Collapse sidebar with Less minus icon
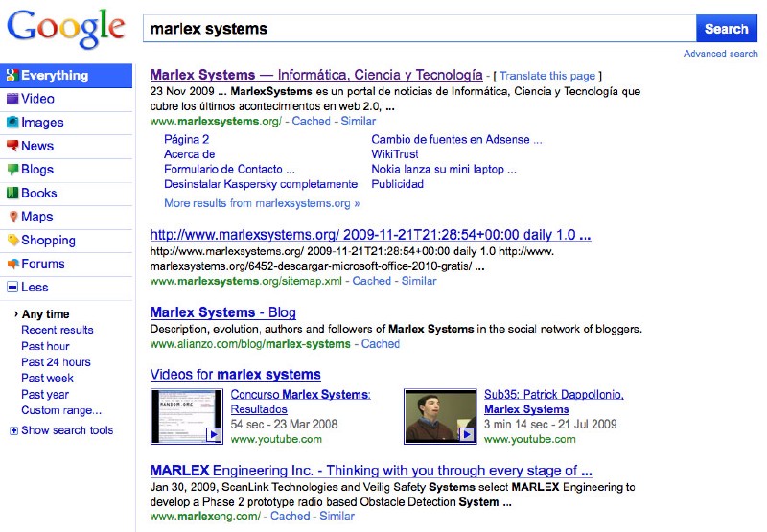The height and width of the screenshot is (532, 767). pyautogui.click(x=12, y=287)
